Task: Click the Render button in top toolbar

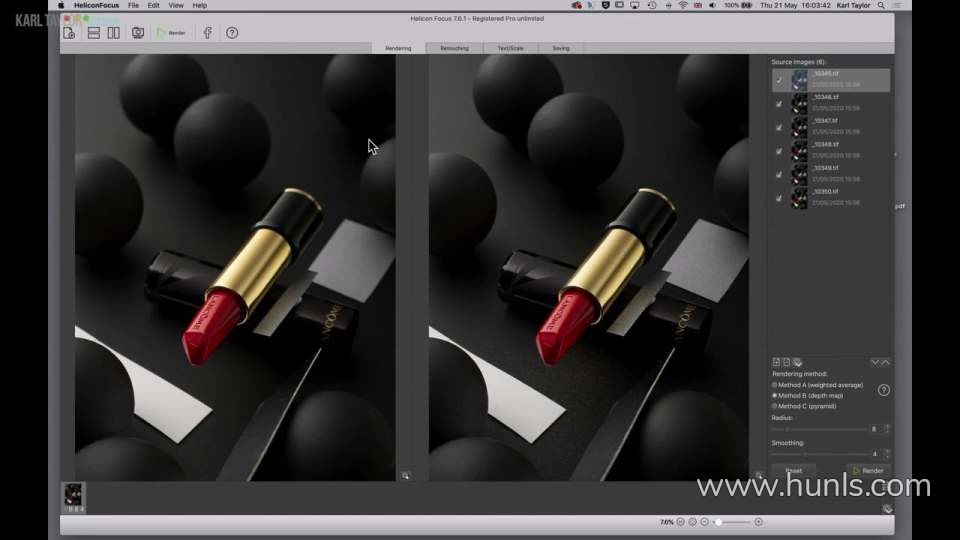Action: click(x=171, y=33)
